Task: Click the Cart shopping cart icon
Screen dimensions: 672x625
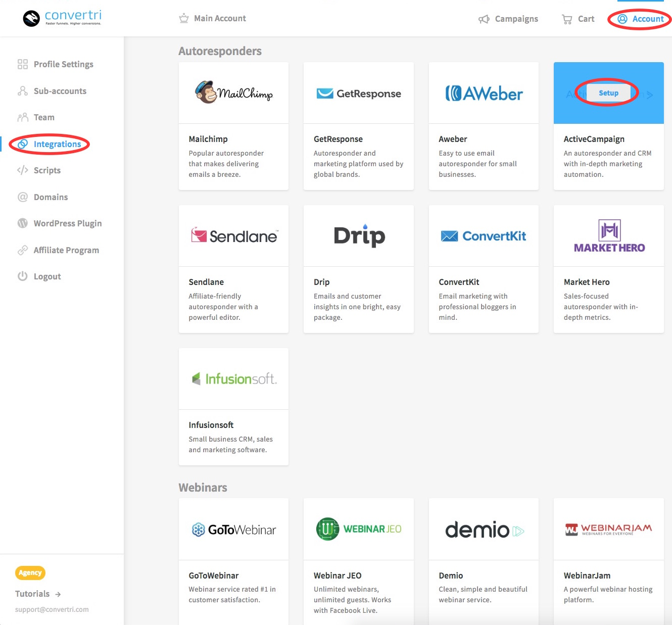Action: pyautogui.click(x=567, y=19)
